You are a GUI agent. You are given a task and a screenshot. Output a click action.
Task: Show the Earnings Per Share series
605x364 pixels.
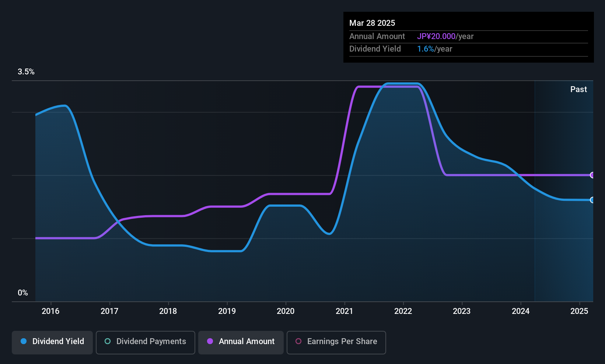[x=336, y=342]
